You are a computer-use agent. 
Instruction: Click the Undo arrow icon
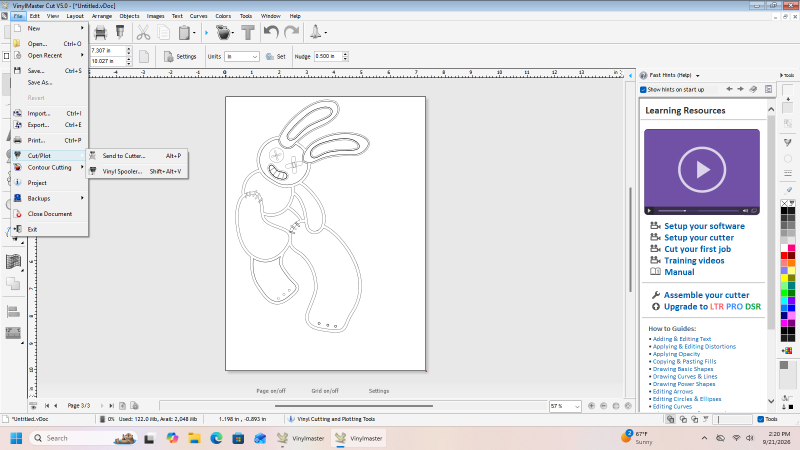(x=271, y=32)
